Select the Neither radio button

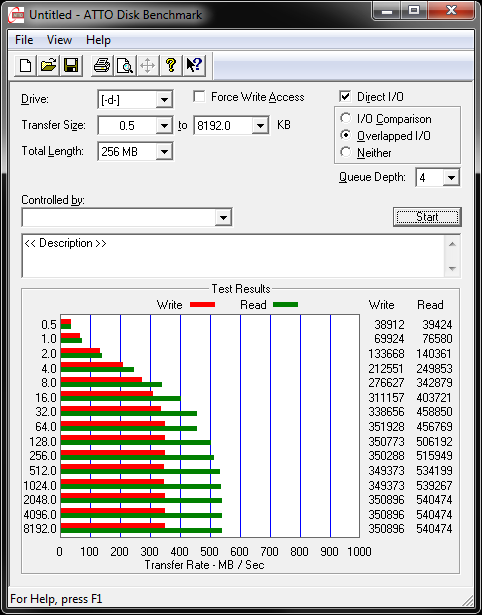[x=346, y=152]
